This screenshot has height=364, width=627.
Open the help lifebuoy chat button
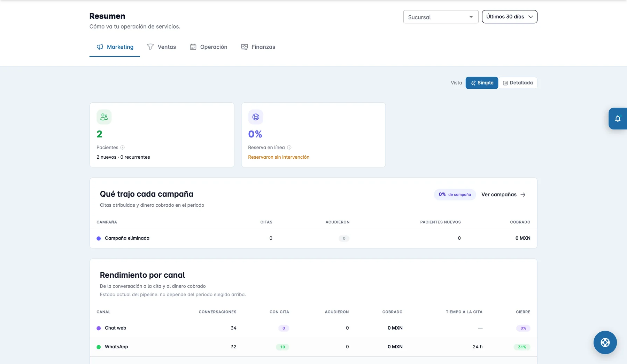coord(605,342)
